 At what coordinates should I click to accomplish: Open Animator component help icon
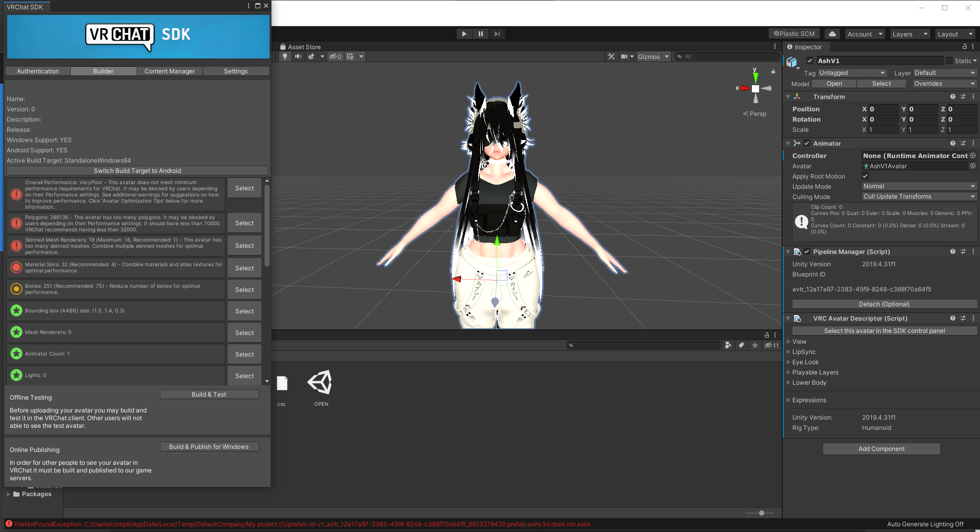pyautogui.click(x=953, y=143)
